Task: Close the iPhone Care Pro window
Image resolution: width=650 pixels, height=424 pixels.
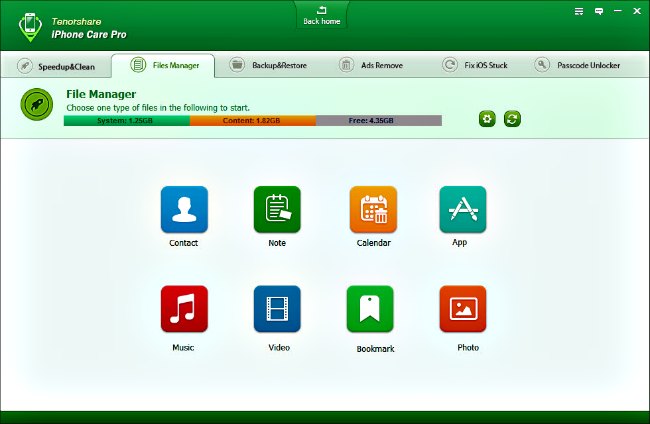Action: click(x=637, y=11)
